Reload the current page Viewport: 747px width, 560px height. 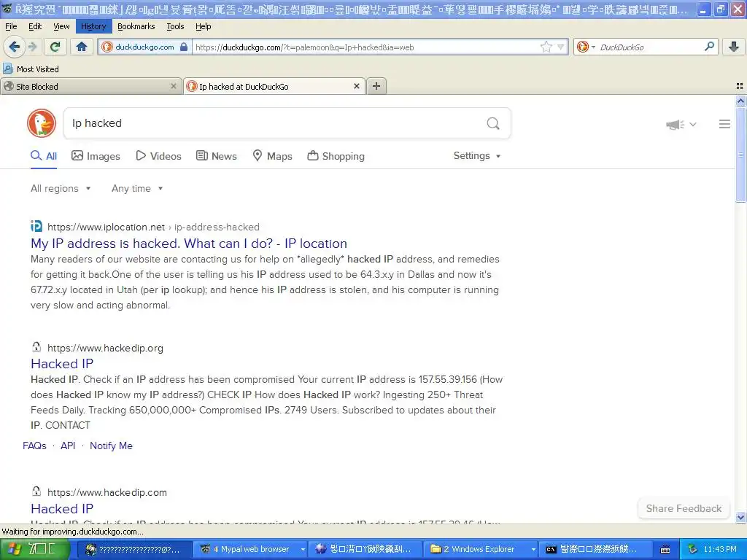tap(55, 47)
